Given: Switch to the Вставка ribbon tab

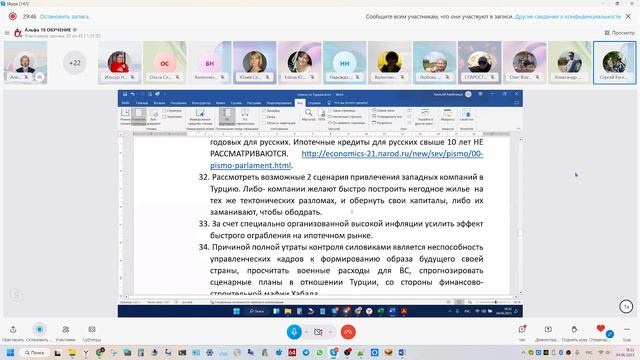Looking at the screenshot, I should coord(159,103).
